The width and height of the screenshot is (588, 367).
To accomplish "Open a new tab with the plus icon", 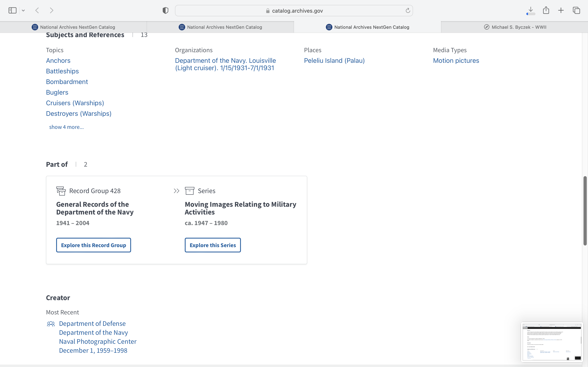I will coord(561,10).
